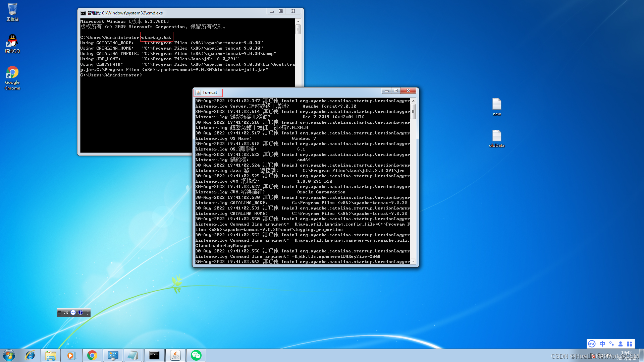Click 'amd64' architecture value in Tomcat log
The width and height of the screenshot is (644, 362).
pyautogui.click(x=304, y=160)
